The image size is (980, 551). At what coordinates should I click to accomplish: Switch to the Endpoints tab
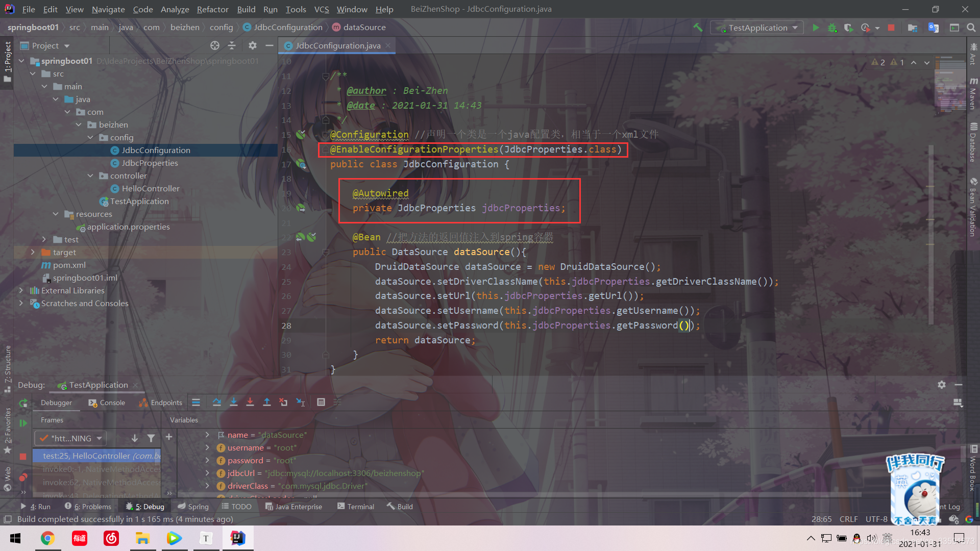[161, 403]
